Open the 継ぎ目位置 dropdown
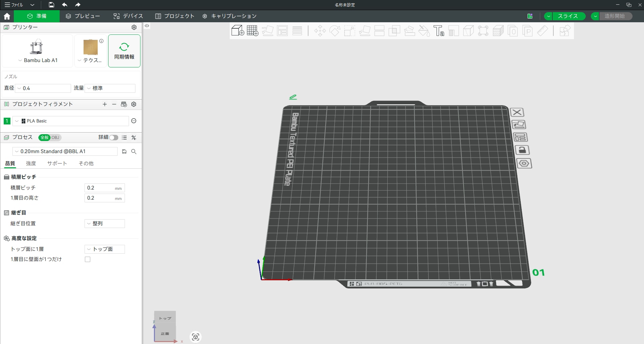Viewport: 644px width, 344px height. coord(105,224)
